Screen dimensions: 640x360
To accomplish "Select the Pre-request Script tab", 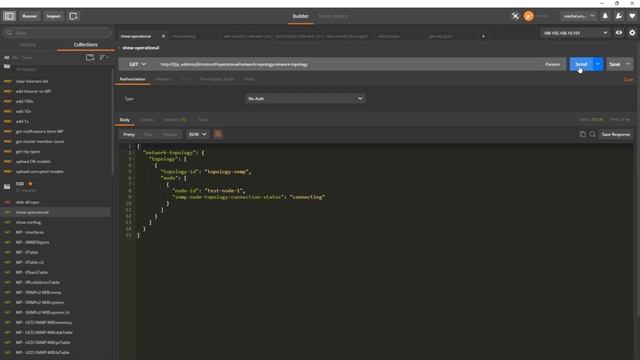I will click(217, 79).
